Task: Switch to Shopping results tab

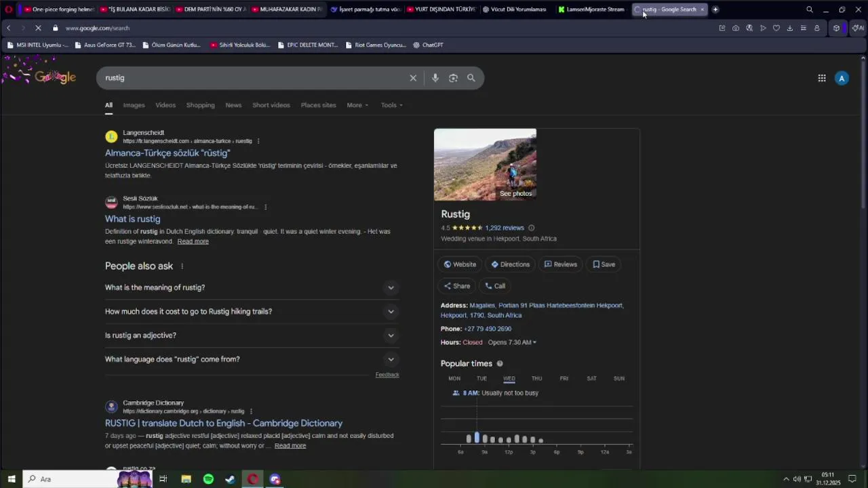Action: (x=200, y=105)
